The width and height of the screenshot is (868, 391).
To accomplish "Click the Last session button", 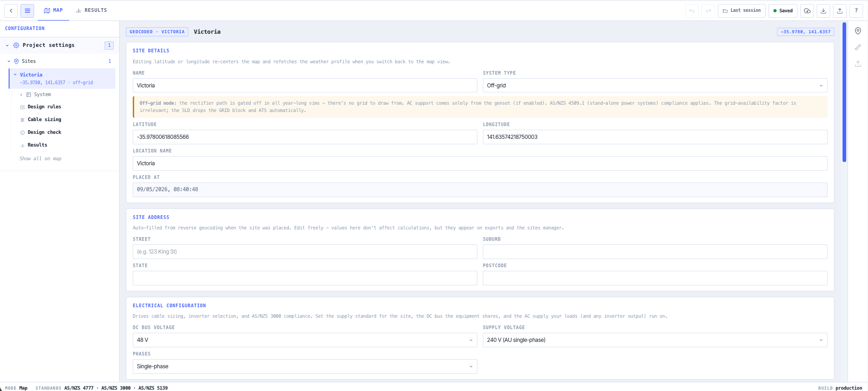I will coord(742,10).
